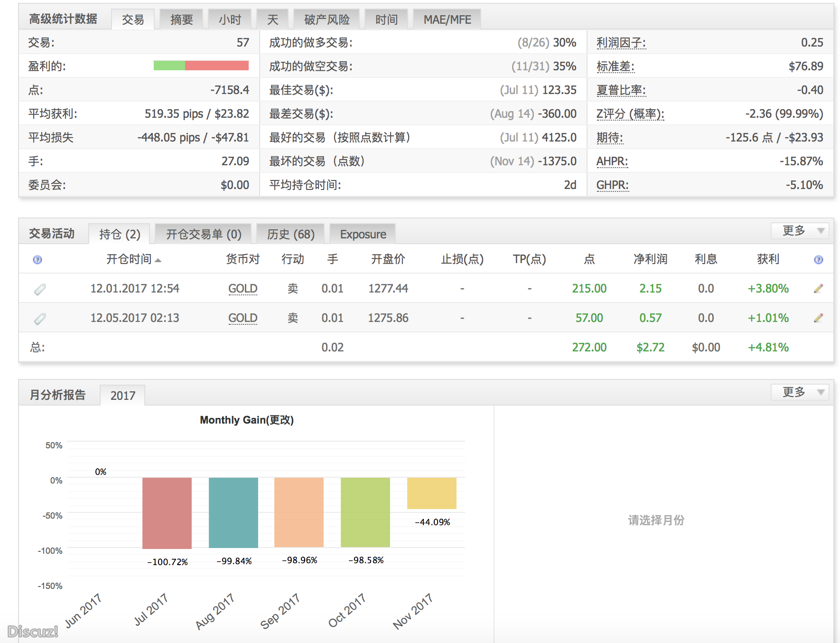Screen dimensions: 840x643
Task: Select the Aug 2017 teal bar
Action: (x=233, y=512)
